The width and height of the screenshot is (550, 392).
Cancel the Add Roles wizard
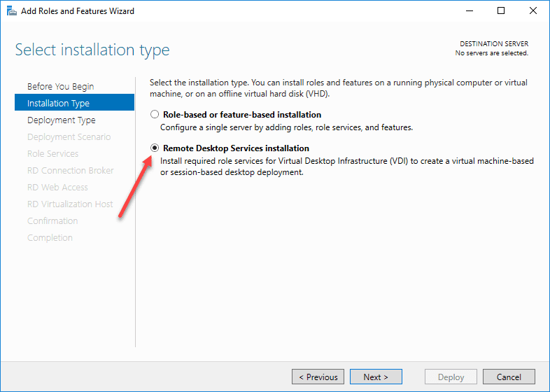coord(509,377)
